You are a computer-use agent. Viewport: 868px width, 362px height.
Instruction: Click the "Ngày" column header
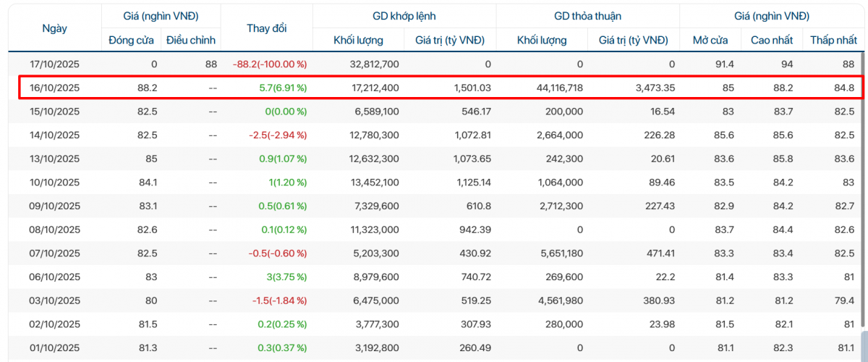pyautogui.click(x=54, y=28)
